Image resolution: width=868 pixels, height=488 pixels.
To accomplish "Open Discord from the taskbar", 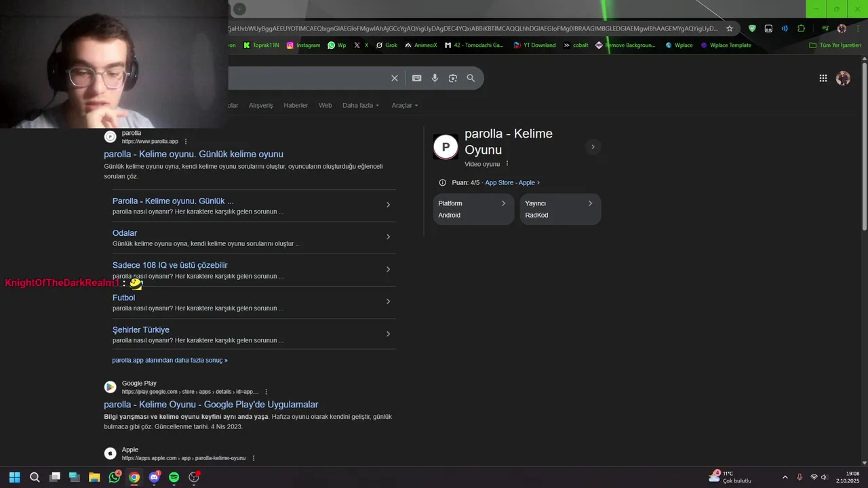I will (154, 477).
